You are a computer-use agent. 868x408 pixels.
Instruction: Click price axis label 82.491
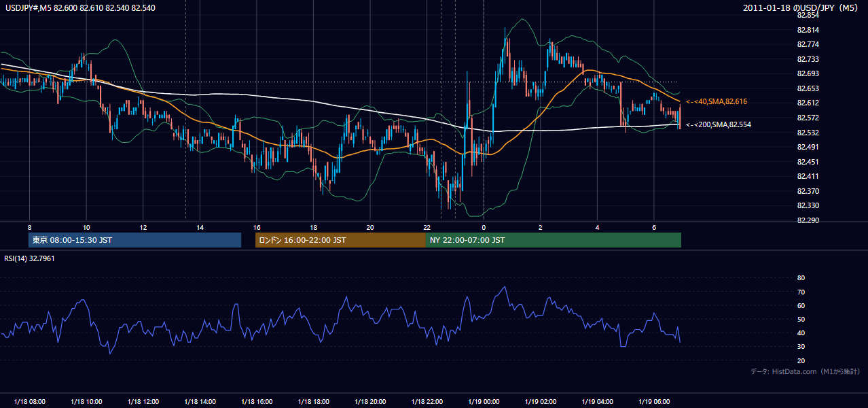(x=808, y=147)
